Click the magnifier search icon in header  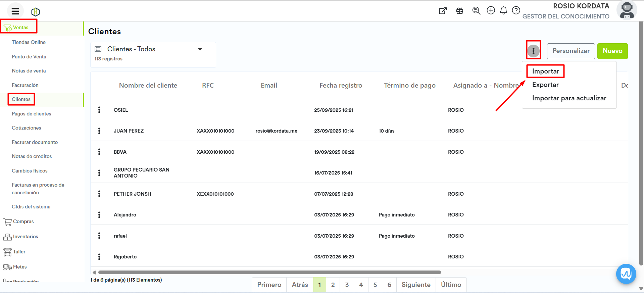pos(476,11)
